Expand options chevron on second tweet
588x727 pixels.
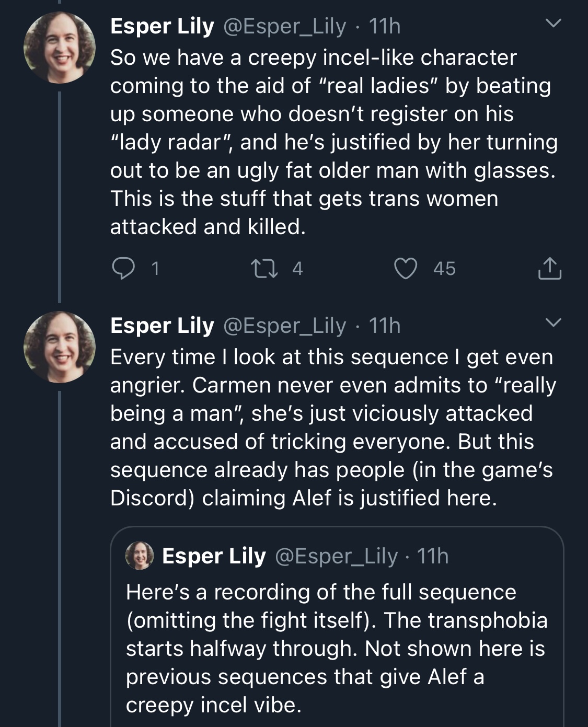pyautogui.click(x=553, y=322)
